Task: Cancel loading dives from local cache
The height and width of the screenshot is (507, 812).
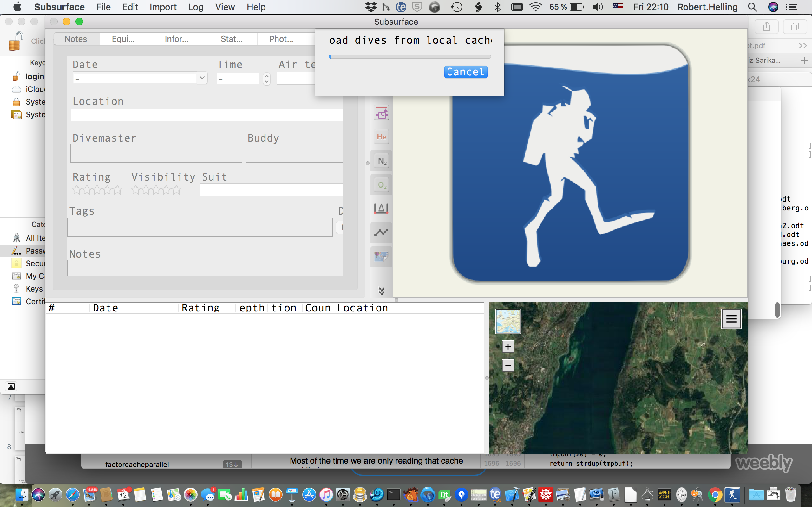Action: point(466,72)
